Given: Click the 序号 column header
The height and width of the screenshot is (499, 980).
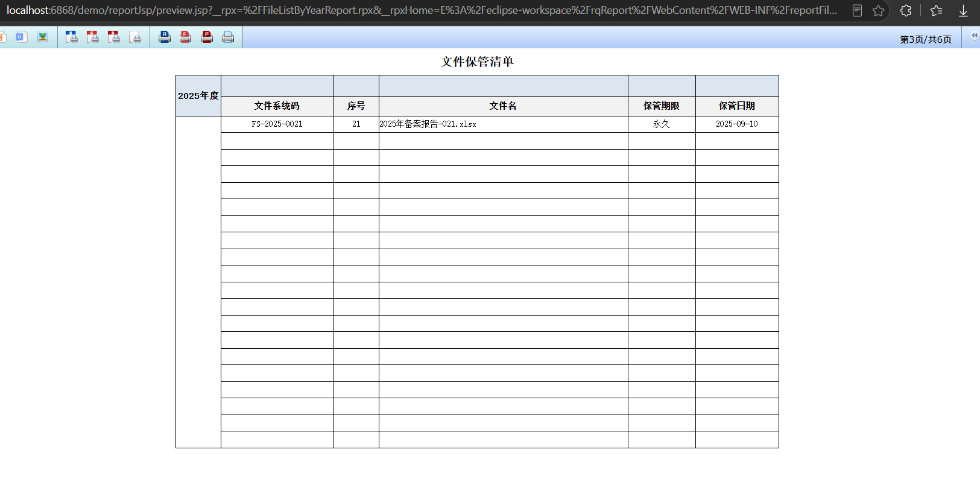Looking at the screenshot, I should pyautogui.click(x=356, y=106).
